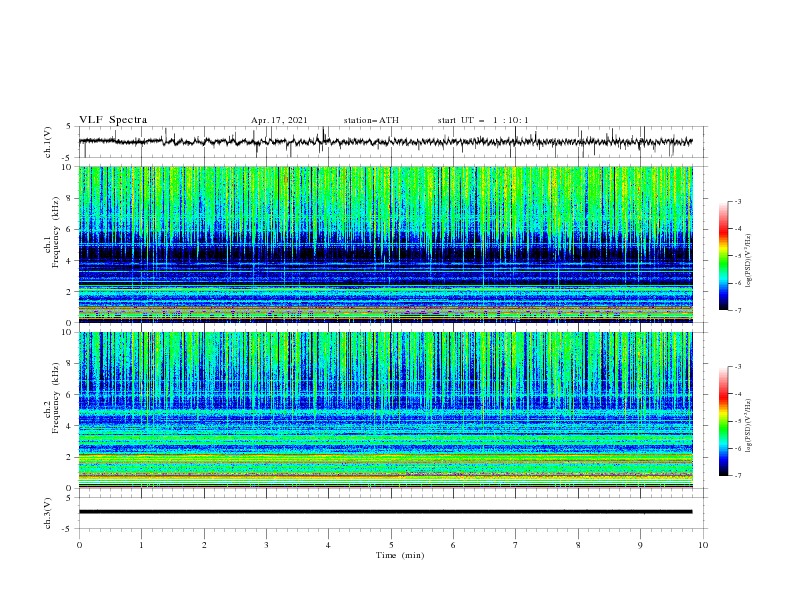
Task: Click the lower color scale bar for ch.2
Action: tap(723, 421)
